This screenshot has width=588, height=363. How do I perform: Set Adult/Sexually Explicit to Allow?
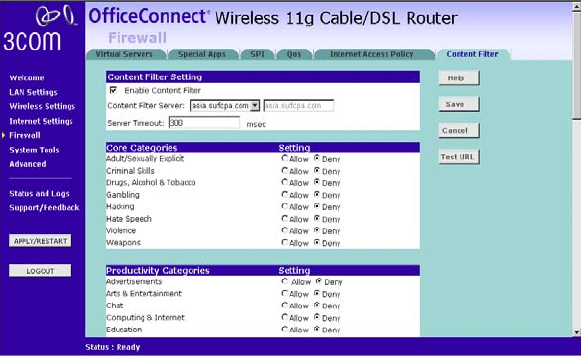pos(285,159)
